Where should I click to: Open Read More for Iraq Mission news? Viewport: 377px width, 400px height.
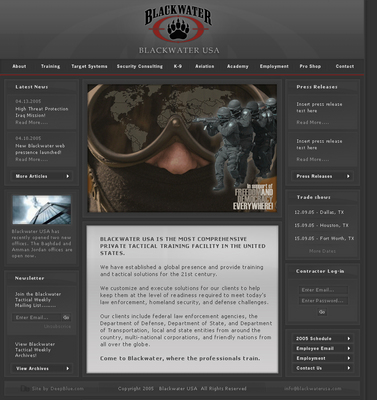pos(32,122)
